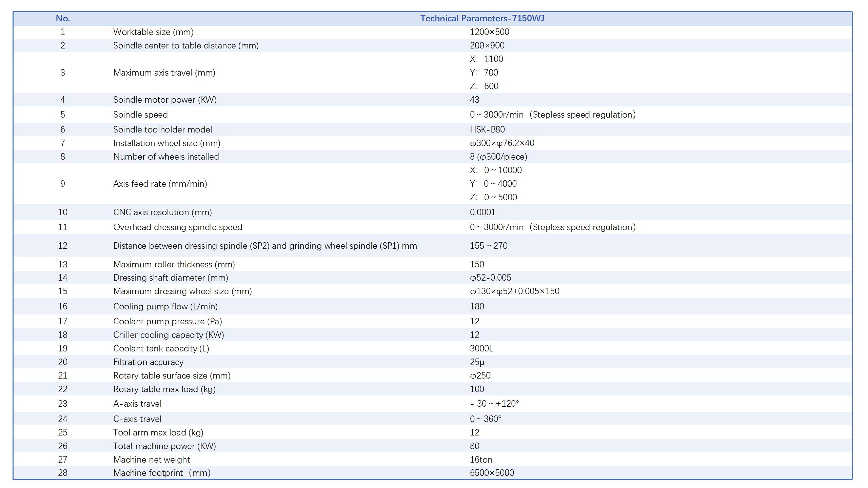Click the 'φ300×φ76.2×40' wheel size value
Screen dimensions: 868x488
pyautogui.click(x=502, y=143)
